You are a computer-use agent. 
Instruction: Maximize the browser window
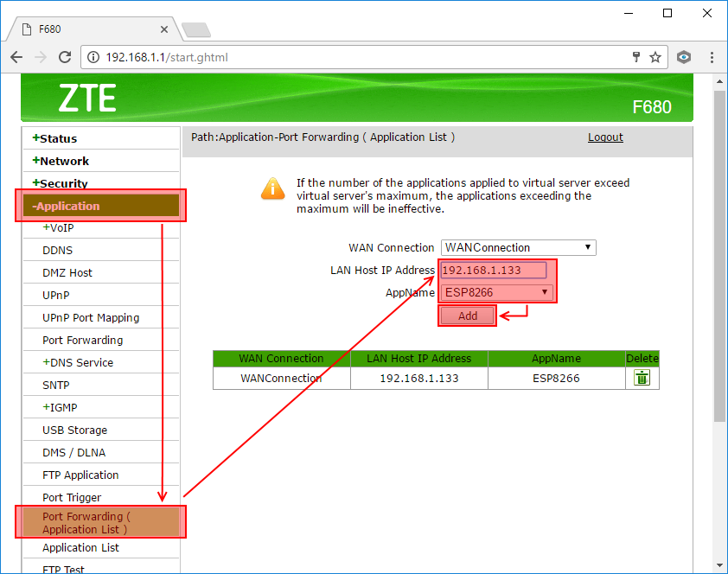pos(667,13)
